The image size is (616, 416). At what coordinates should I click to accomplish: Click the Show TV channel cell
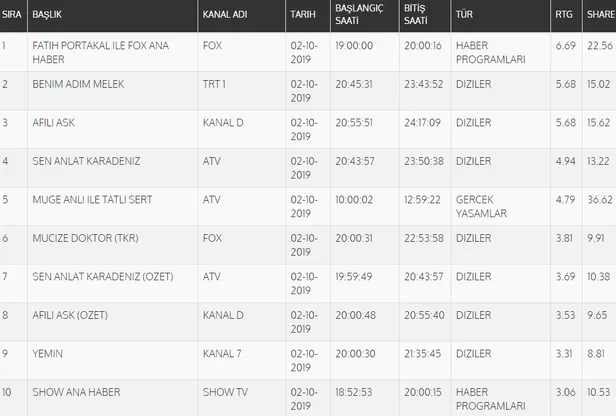click(223, 390)
